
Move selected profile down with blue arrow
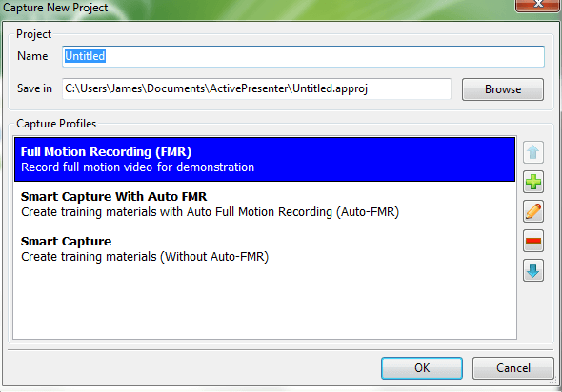pyautogui.click(x=533, y=270)
